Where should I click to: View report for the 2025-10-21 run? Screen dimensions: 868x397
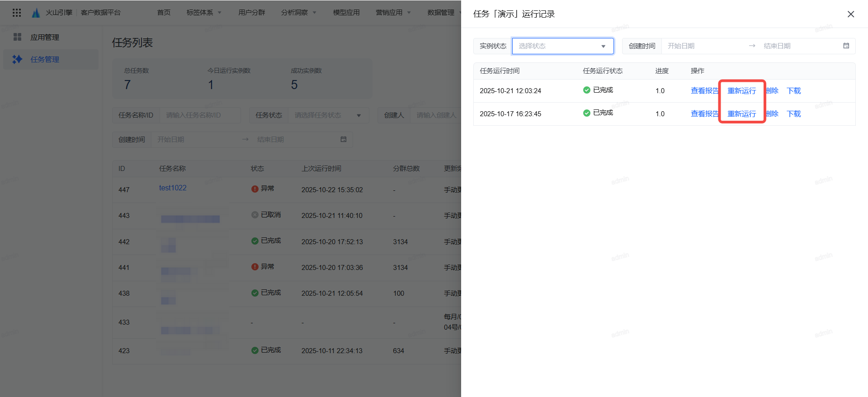pos(704,91)
